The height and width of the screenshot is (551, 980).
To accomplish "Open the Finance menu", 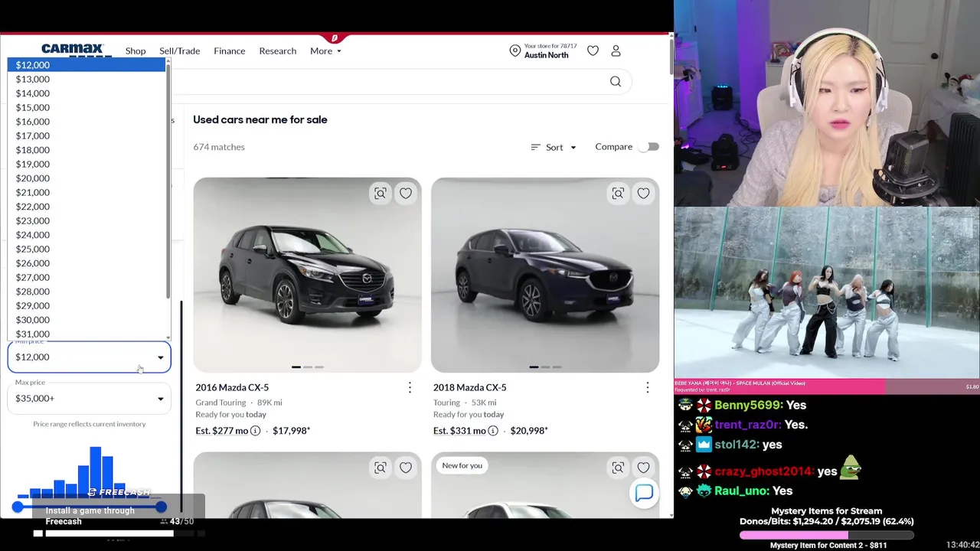I will click(230, 51).
